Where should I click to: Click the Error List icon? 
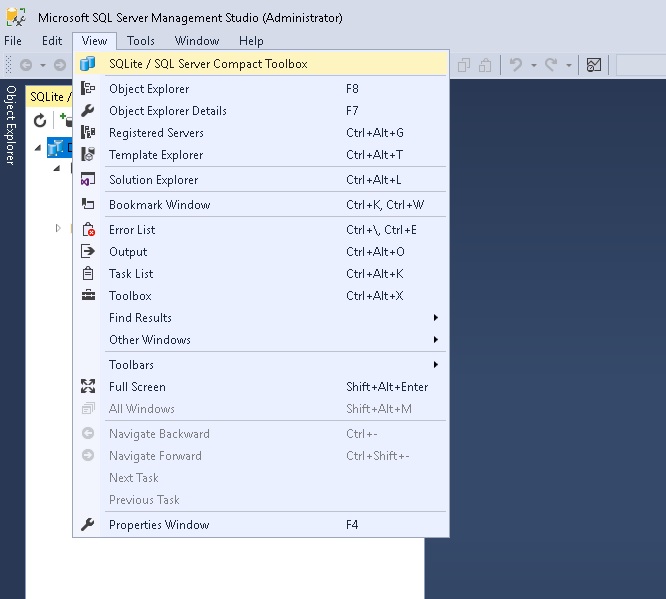tap(88, 229)
